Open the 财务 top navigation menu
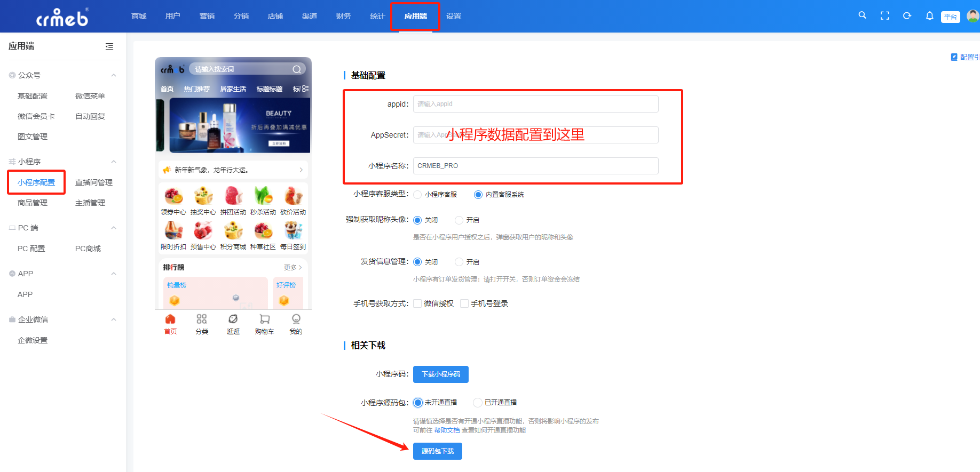Screen dimensions: 980x472 point(343,16)
